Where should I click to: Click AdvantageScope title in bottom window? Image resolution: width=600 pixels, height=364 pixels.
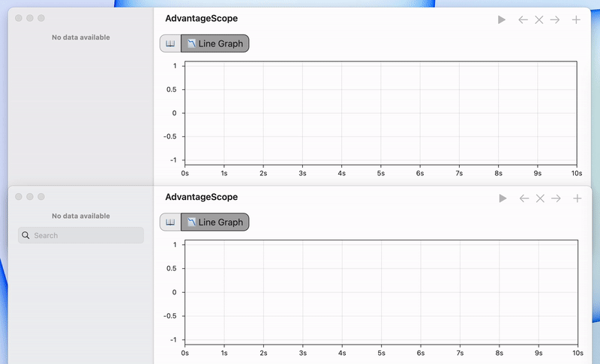(x=201, y=197)
